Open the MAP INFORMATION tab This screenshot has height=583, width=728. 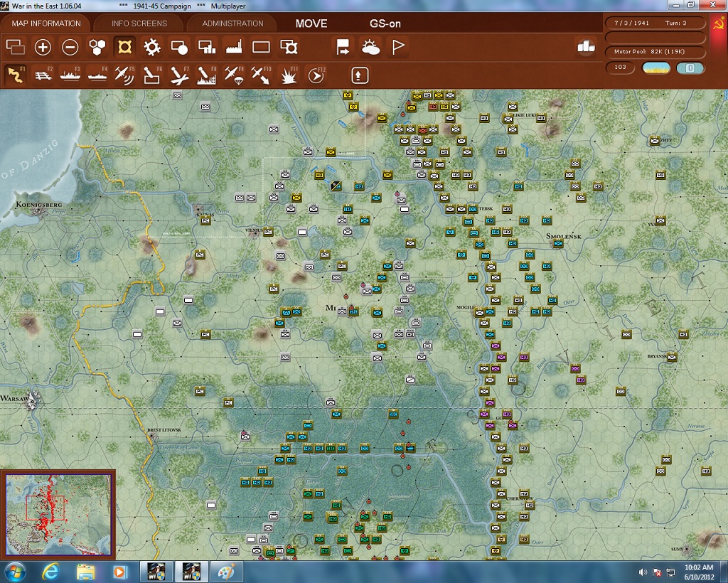click(x=46, y=23)
